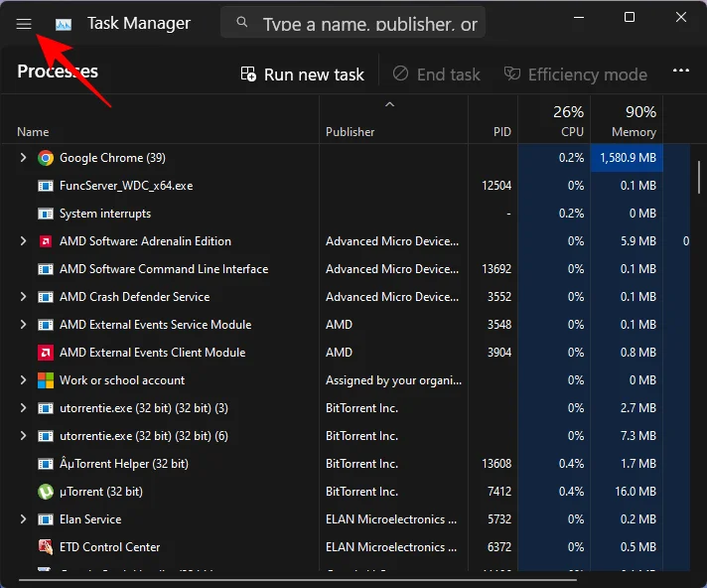Image resolution: width=707 pixels, height=588 pixels.
Task: Click the Elan Service icon
Action: tap(46, 519)
